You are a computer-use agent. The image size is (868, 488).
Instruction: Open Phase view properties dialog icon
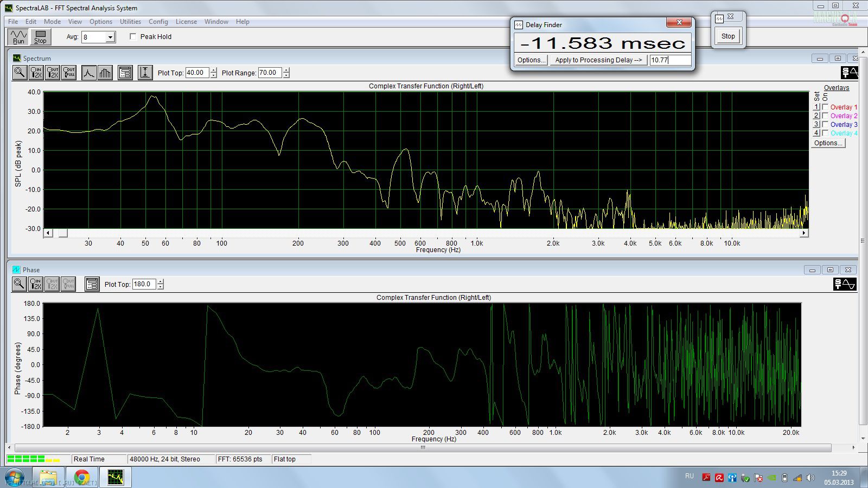(92, 284)
